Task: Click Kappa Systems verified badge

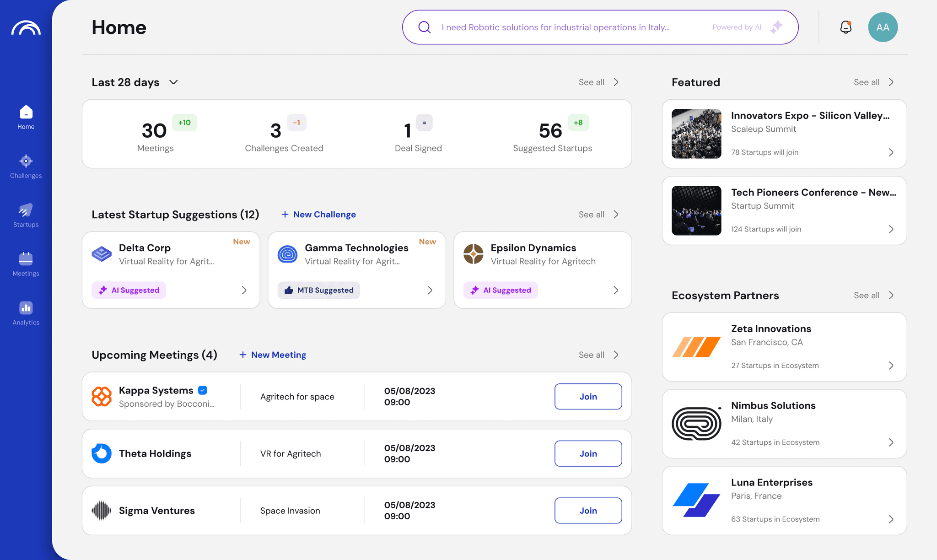Action: pyautogui.click(x=203, y=390)
